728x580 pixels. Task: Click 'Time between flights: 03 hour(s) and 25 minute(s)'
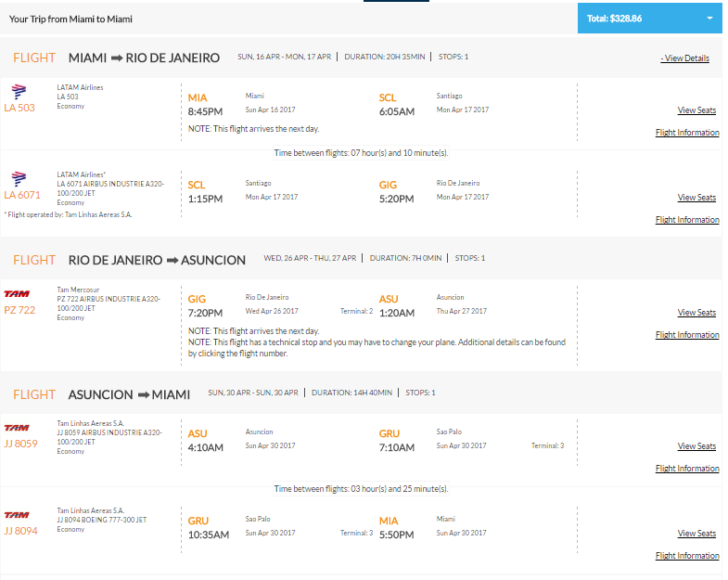point(361,489)
